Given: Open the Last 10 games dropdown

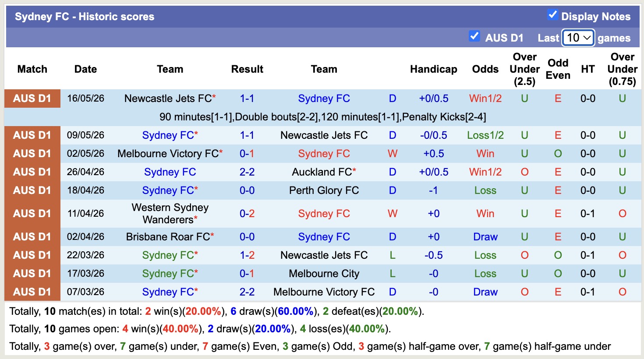Looking at the screenshot, I should [578, 38].
